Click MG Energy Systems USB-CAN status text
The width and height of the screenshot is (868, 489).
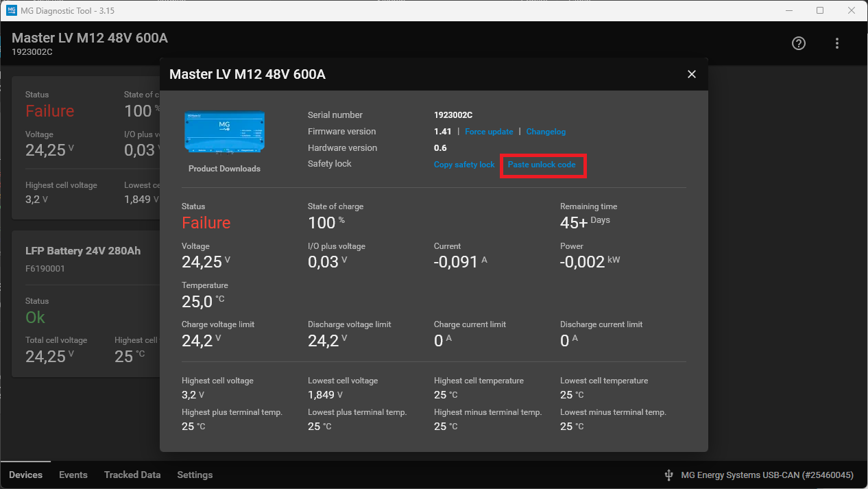pyautogui.click(x=767, y=475)
